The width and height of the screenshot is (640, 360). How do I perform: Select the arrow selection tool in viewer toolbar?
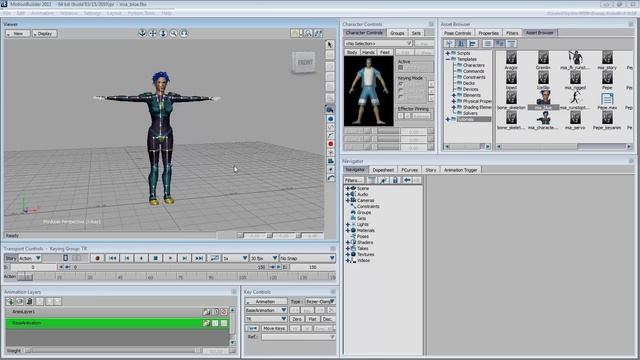[330, 44]
